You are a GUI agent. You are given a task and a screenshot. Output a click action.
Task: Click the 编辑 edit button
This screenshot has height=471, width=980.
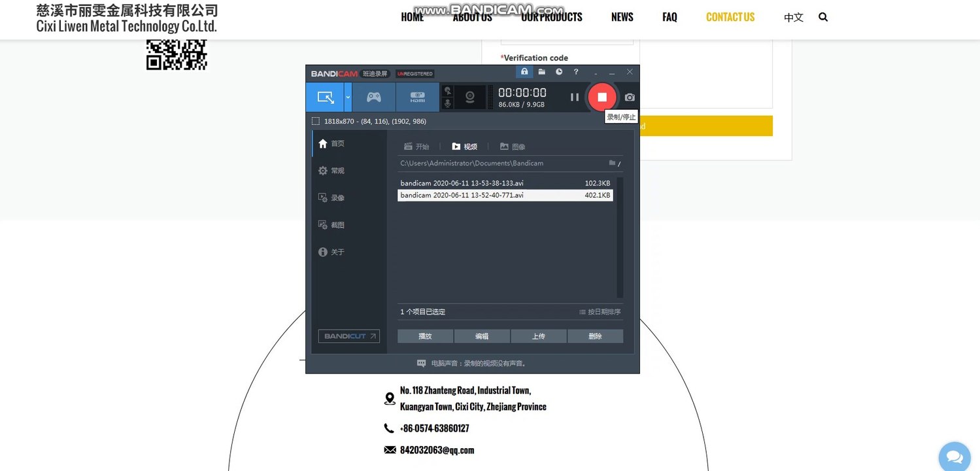tap(482, 336)
